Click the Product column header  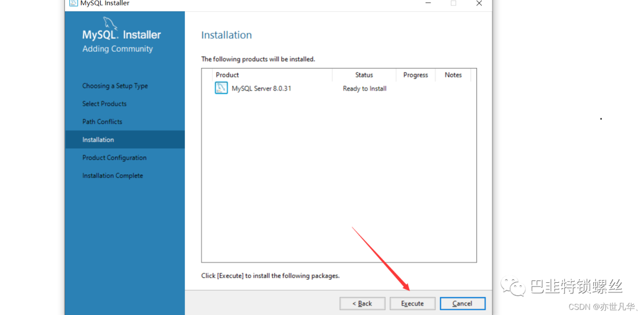(x=272, y=75)
